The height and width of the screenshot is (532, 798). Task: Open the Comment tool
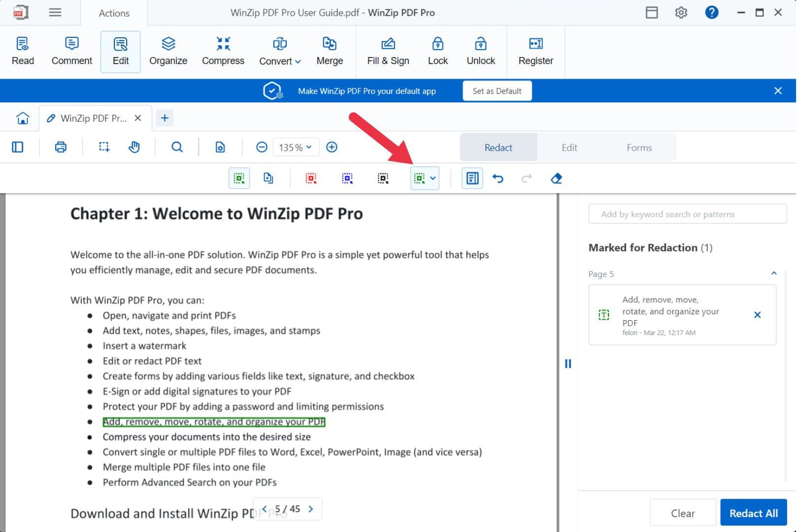[72, 51]
